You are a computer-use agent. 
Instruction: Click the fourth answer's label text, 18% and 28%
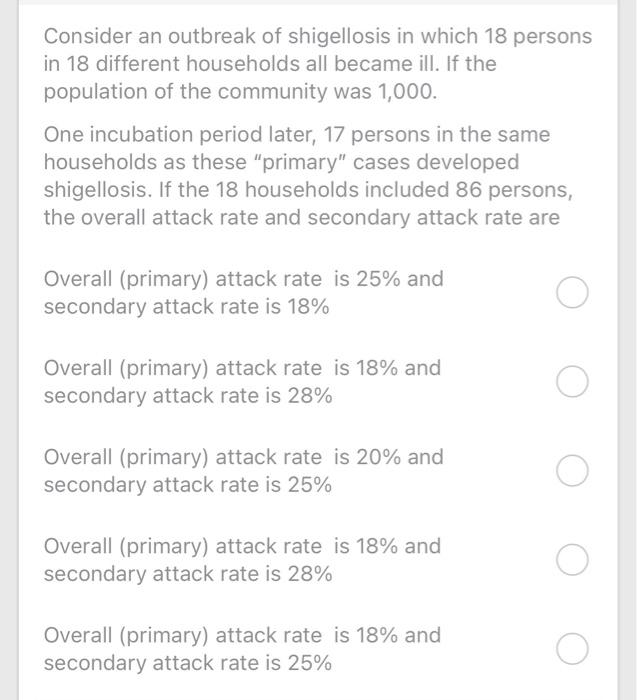coord(242,560)
